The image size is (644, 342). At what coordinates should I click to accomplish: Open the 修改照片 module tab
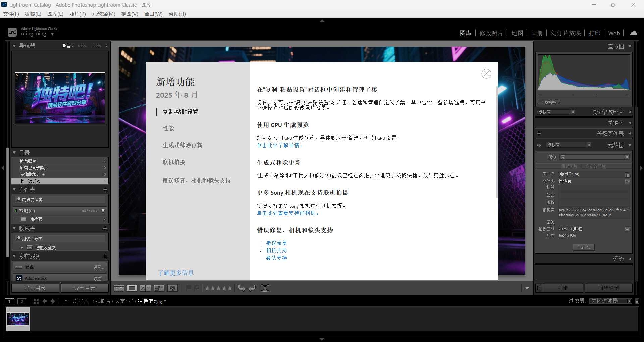coord(491,33)
